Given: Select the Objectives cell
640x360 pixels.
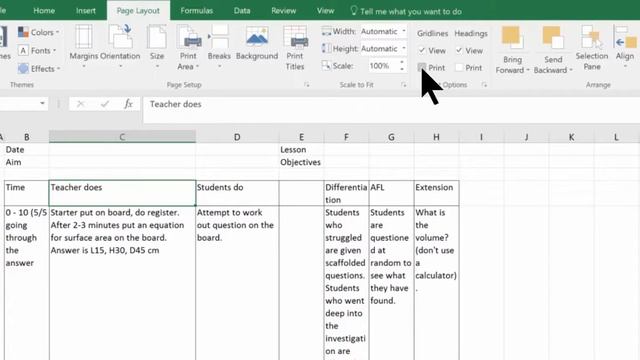Looking at the screenshot, I should click(x=302, y=162).
